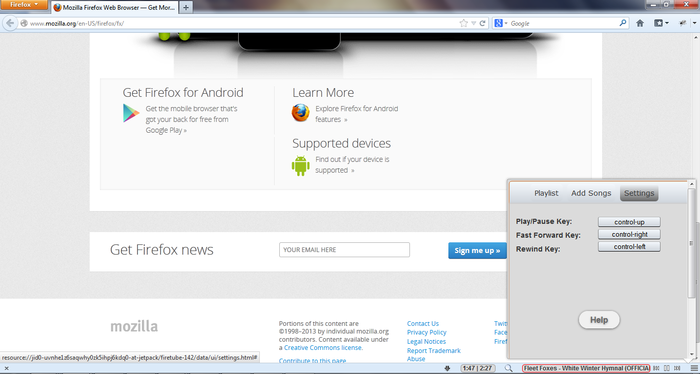Open the Creative Commons license link
The height and width of the screenshot is (374, 700).
point(323,348)
